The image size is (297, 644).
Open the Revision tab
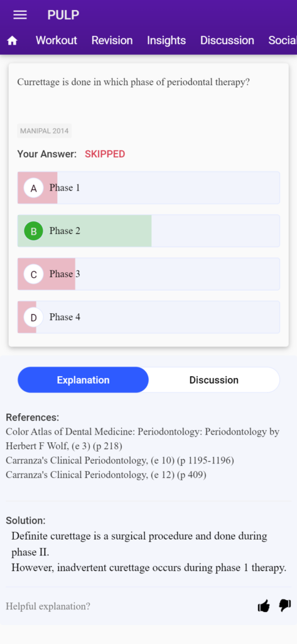coord(112,40)
